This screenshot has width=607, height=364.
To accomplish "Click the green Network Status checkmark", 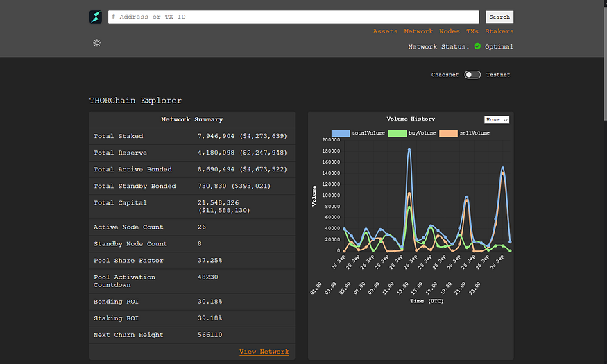I will (477, 46).
